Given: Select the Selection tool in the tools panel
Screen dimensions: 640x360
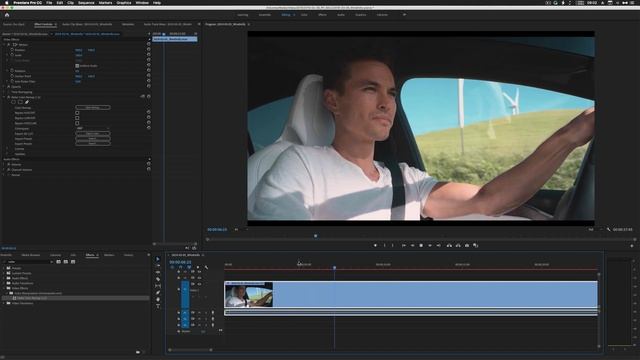Looking at the screenshot, I should pyautogui.click(x=158, y=259).
